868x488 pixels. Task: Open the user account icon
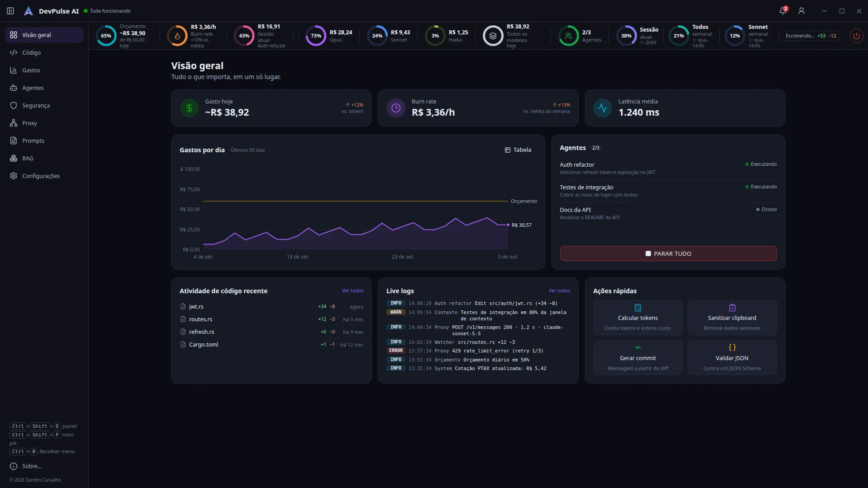tap(802, 11)
